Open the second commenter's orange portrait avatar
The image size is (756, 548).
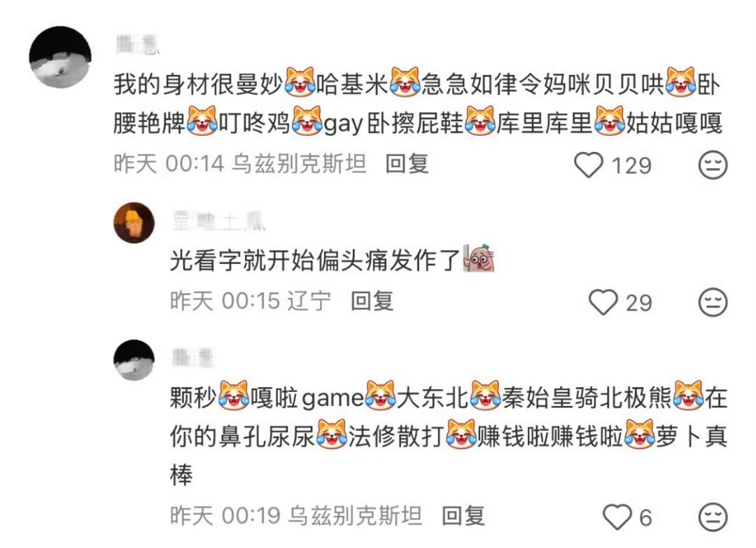tap(134, 223)
